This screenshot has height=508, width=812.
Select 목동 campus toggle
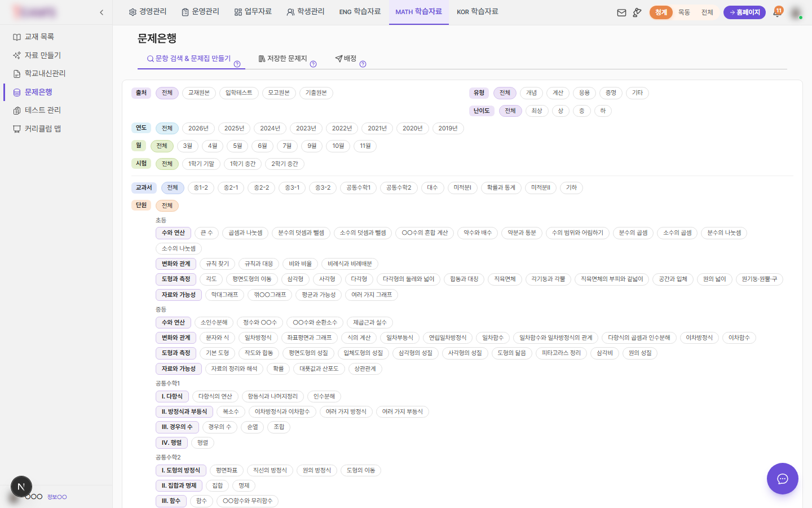click(684, 12)
